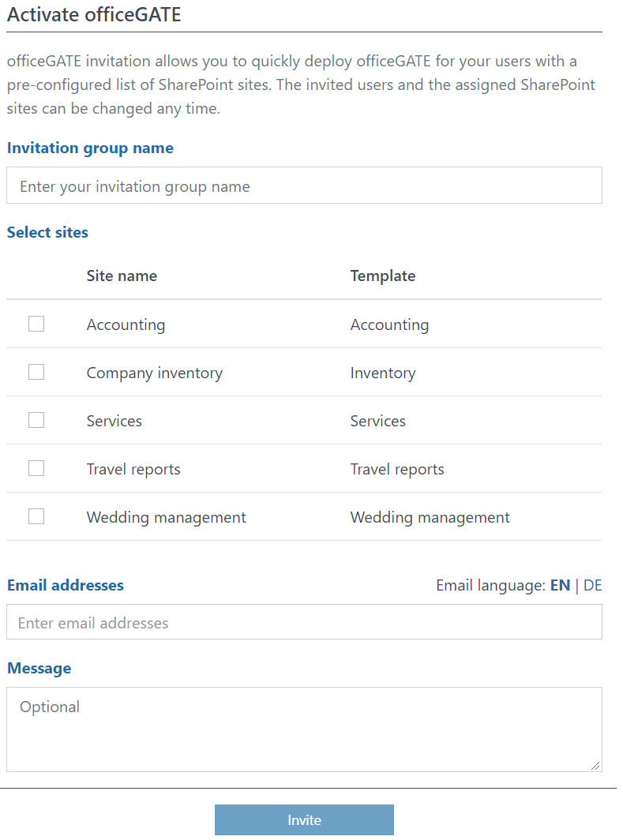Screen dimensions: 623x840
Task: Check the Accounting site checkbox
Action: click(x=36, y=324)
